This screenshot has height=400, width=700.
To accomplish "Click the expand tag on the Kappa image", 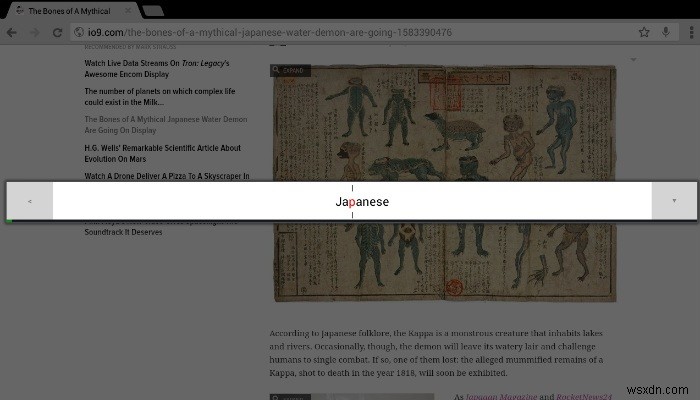I will [292, 71].
